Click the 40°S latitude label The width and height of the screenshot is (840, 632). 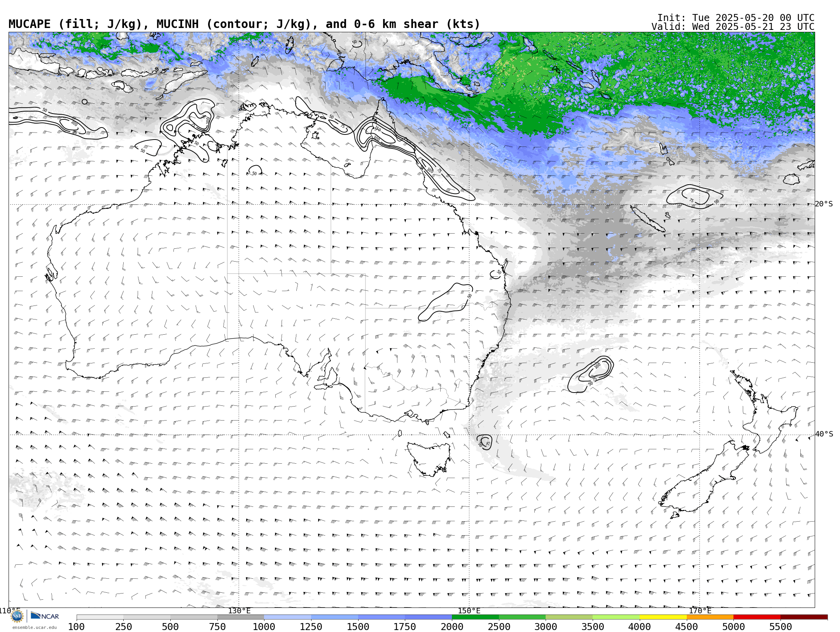point(824,434)
